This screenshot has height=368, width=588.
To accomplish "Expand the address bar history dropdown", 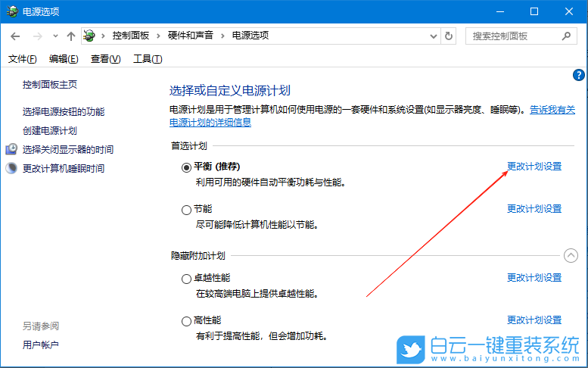I will point(434,36).
